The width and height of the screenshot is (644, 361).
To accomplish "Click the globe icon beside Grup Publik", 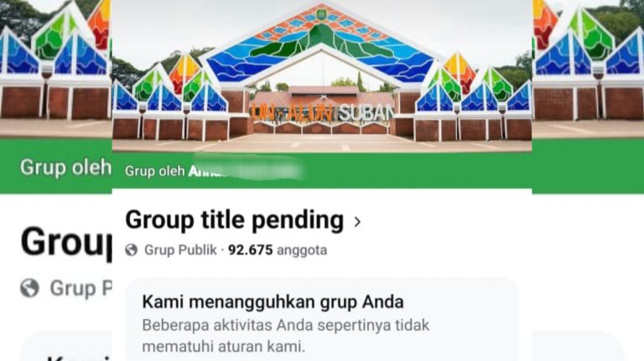I will pyautogui.click(x=131, y=250).
